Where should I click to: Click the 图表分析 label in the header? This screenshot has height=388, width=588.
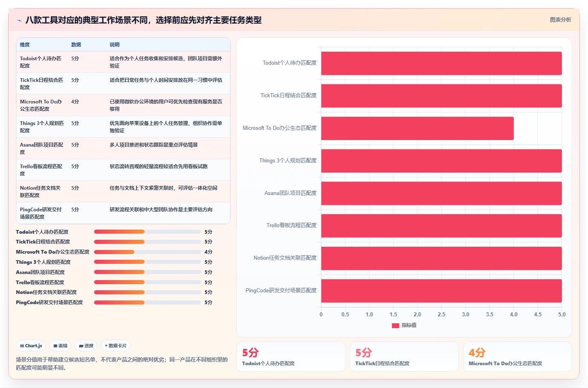pos(560,20)
